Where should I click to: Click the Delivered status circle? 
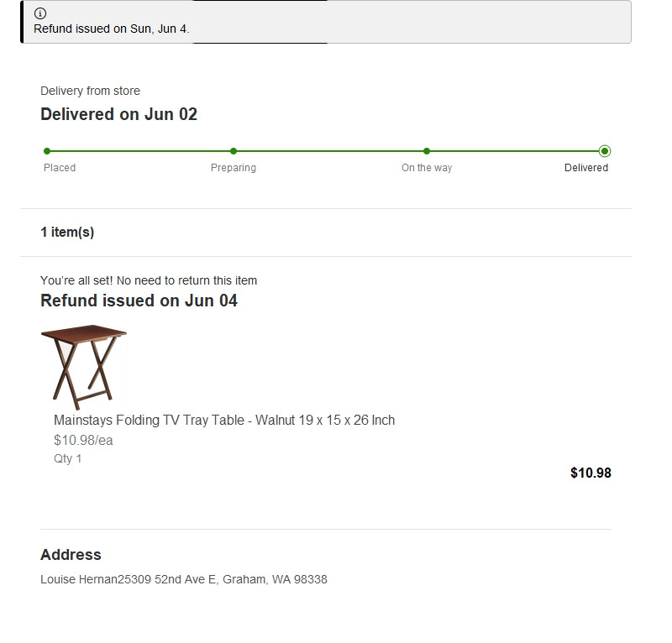coord(605,151)
